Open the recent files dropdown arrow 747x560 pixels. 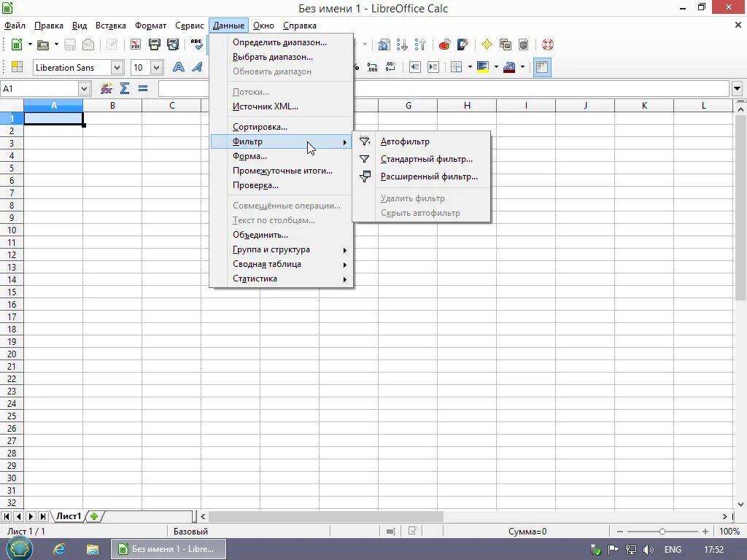(55, 44)
